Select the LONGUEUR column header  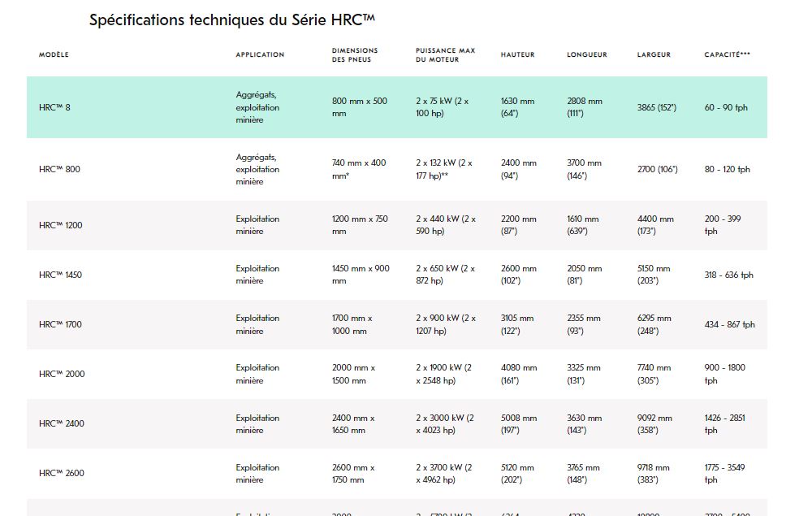click(586, 55)
